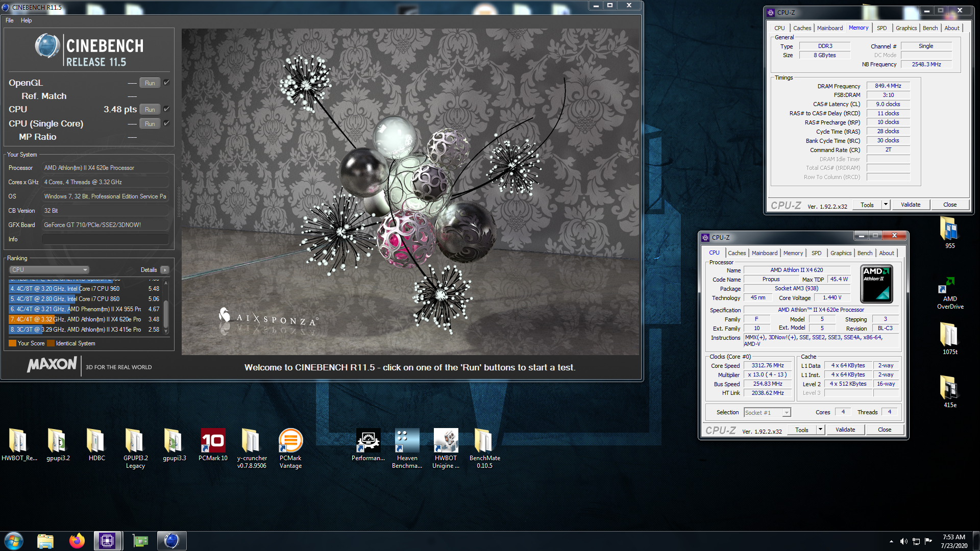Image resolution: width=980 pixels, height=551 pixels.
Task: Run the CPU (Single Core) test
Action: click(x=150, y=123)
